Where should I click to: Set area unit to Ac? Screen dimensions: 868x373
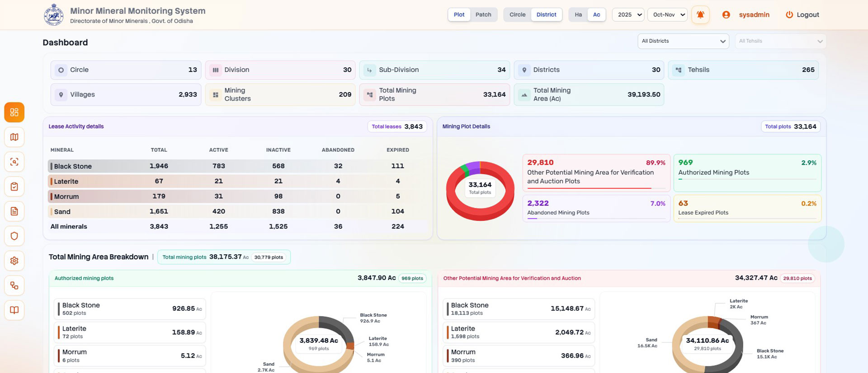(x=596, y=14)
